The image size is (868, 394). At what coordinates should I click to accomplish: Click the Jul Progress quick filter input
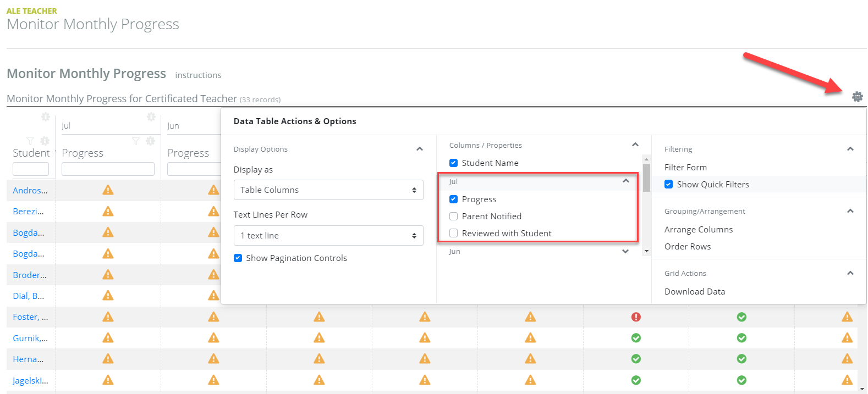click(x=108, y=169)
